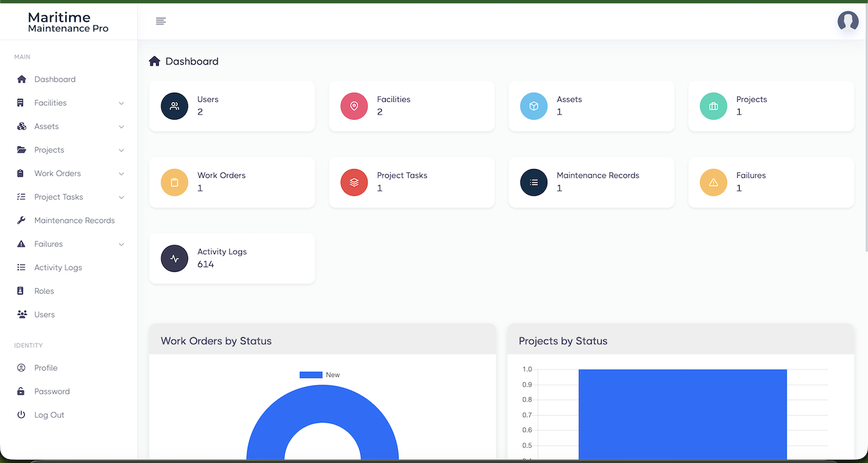Expand the Failures sidebar submenu chevron
Image resolution: width=868 pixels, height=463 pixels.
121,245
